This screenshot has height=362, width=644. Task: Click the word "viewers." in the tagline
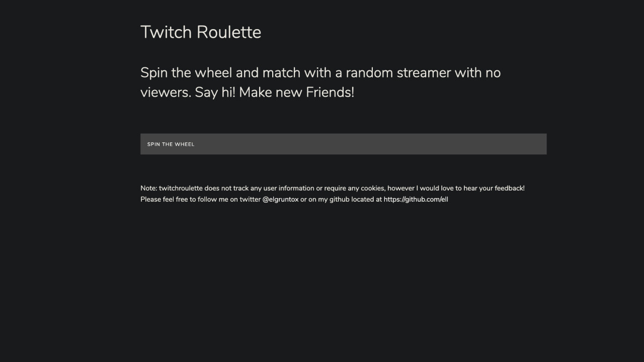click(x=166, y=93)
